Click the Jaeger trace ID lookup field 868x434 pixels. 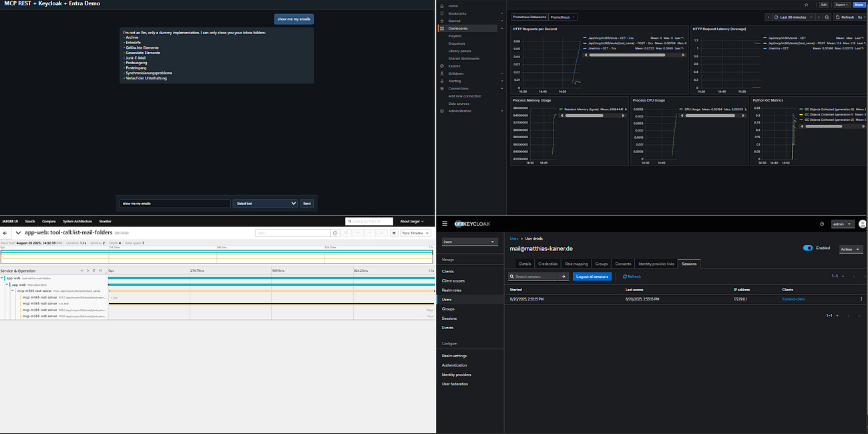pos(369,221)
